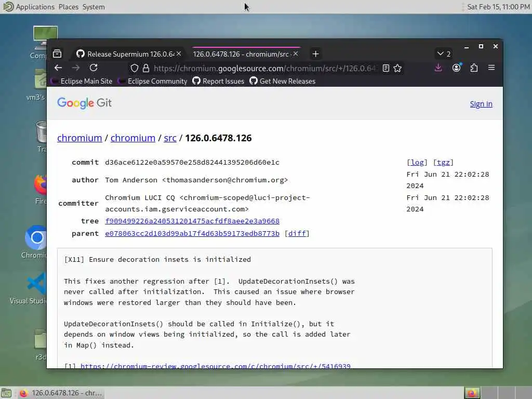Image resolution: width=532 pixels, height=399 pixels.
Task: Click the URL address field
Action: pos(264,68)
